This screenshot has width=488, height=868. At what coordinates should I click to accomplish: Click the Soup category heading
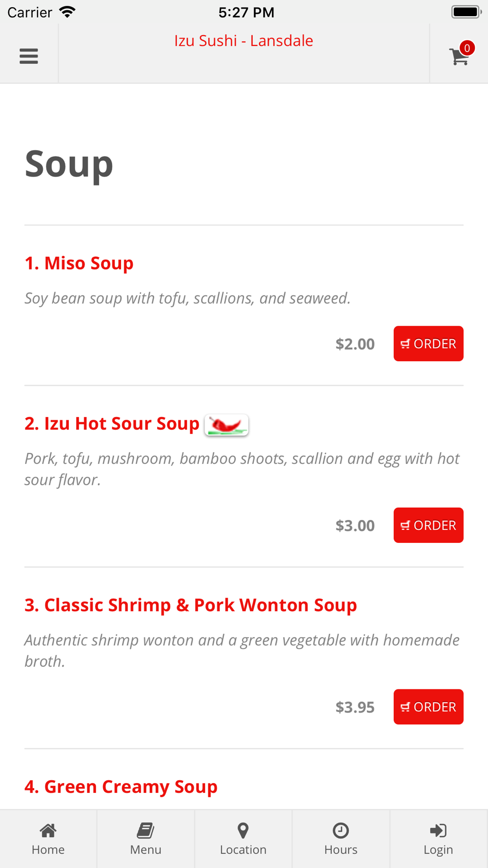click(69, 164)
